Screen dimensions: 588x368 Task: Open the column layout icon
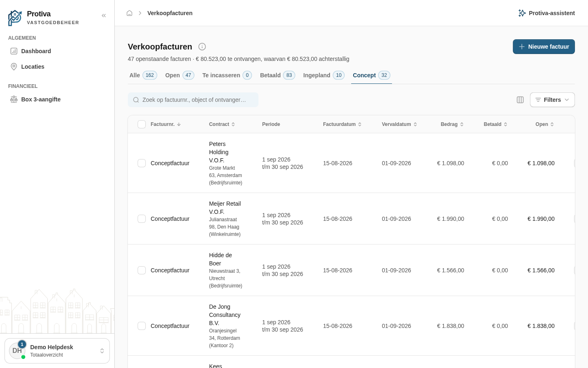coord(520,100)
